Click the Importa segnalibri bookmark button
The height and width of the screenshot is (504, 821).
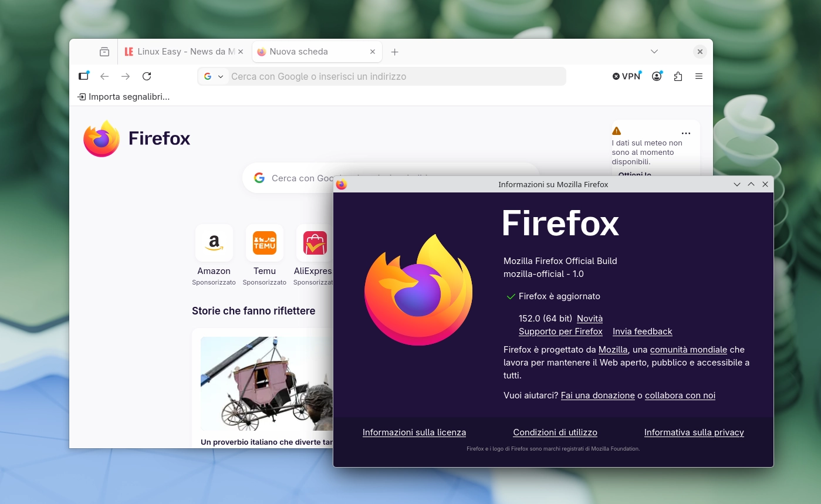[x=124, y=97]
